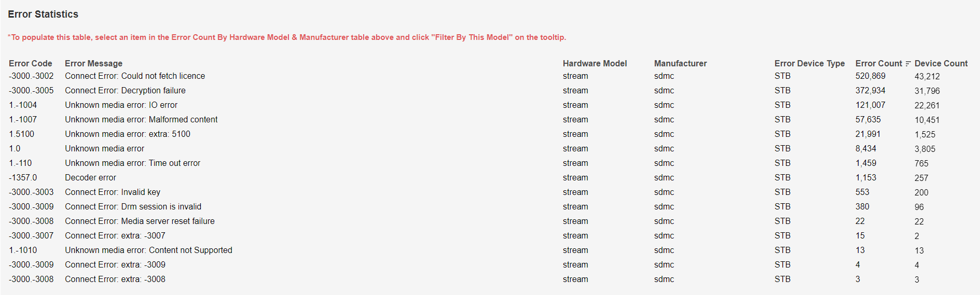Click the Error Message column header
The width and height of the screenshot is (980, 295).
pos(93,64)
